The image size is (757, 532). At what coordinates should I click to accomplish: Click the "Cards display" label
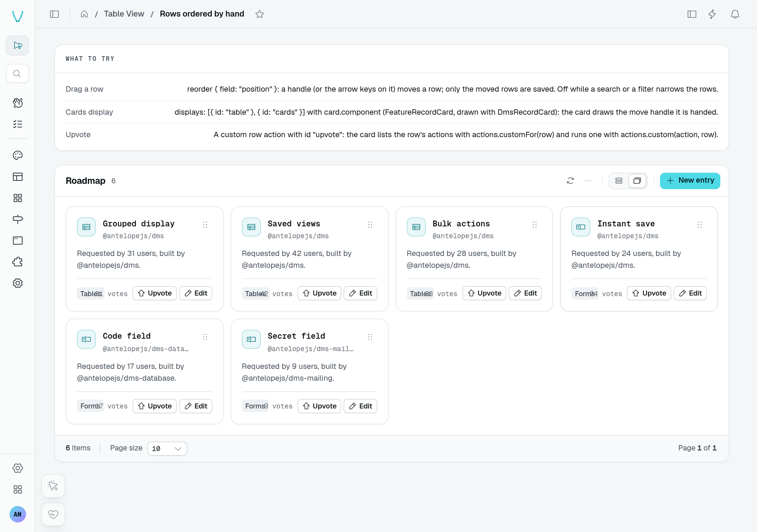click(89, 112)
